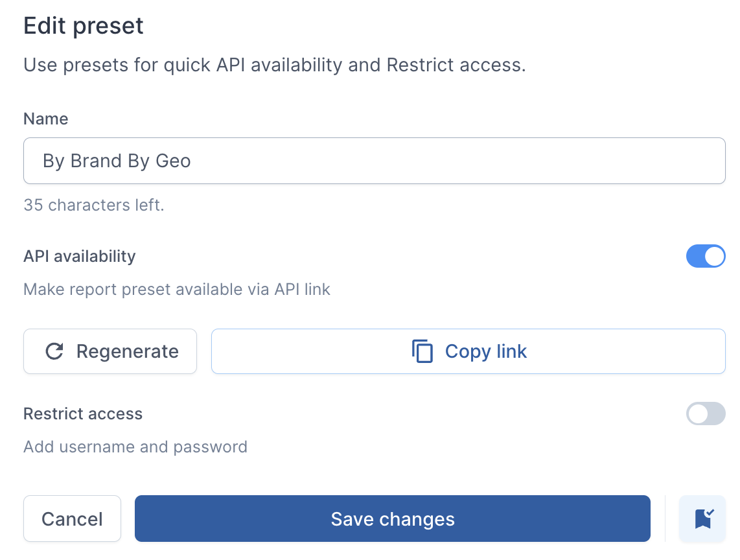Enable the Restrict access toggle
Image resolution: width=740 pixels, height=560 pixels.
coord(706,414)
